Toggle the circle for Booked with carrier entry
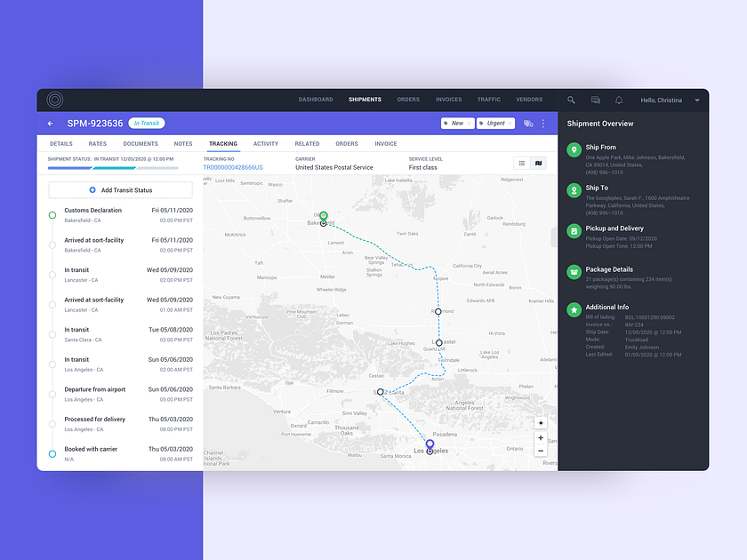 point(52,453)
